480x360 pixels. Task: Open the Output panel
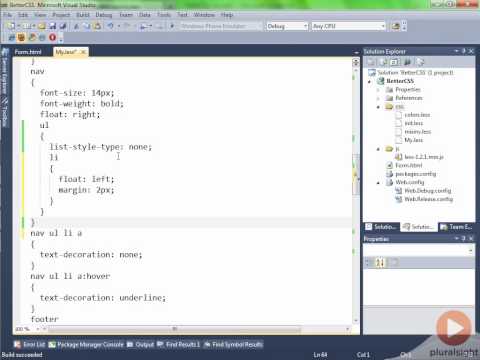(x=141, y=344)
